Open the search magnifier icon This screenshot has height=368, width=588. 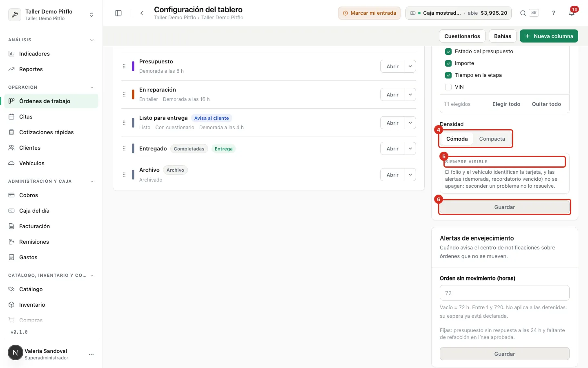click(523, 13)
